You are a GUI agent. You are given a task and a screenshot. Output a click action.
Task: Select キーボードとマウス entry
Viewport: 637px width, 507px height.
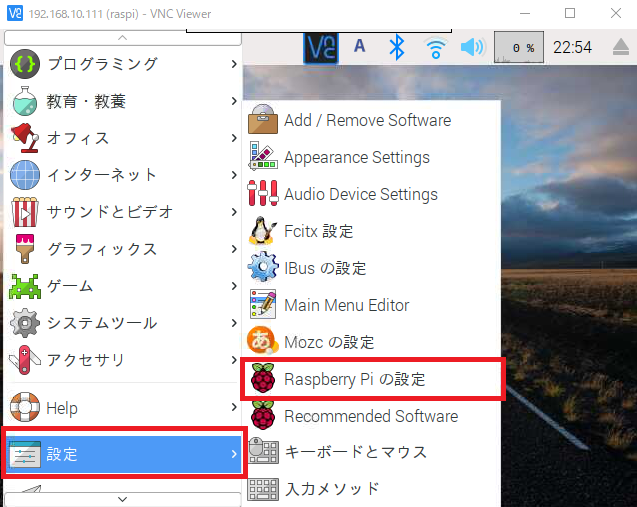point(372,452)
